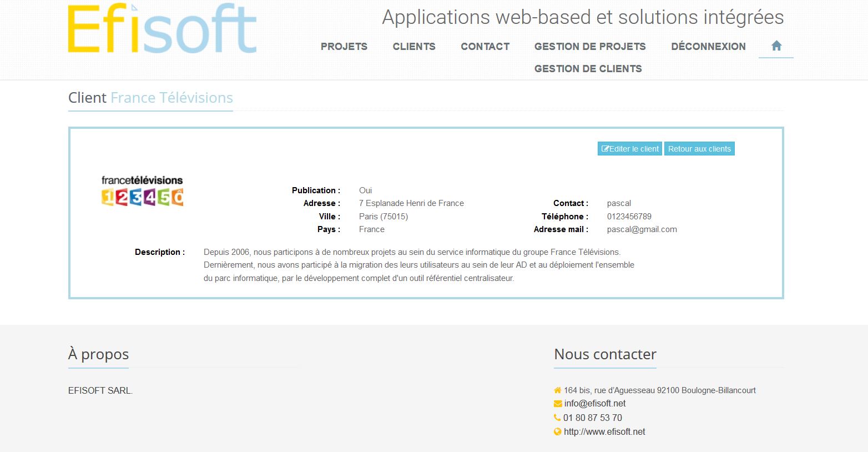Log out using DÉCONNEXION
Viewport: 868px width, 452px height.
click(708, 47)
